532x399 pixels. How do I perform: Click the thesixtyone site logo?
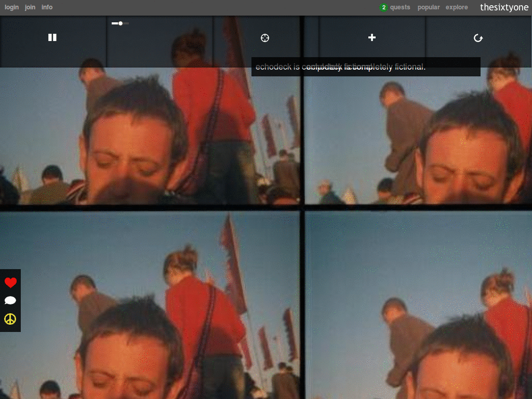coord(504,7)
